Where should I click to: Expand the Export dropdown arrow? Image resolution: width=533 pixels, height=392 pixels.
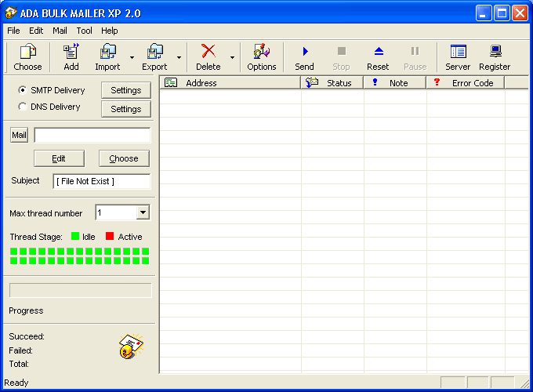(179, 57)
